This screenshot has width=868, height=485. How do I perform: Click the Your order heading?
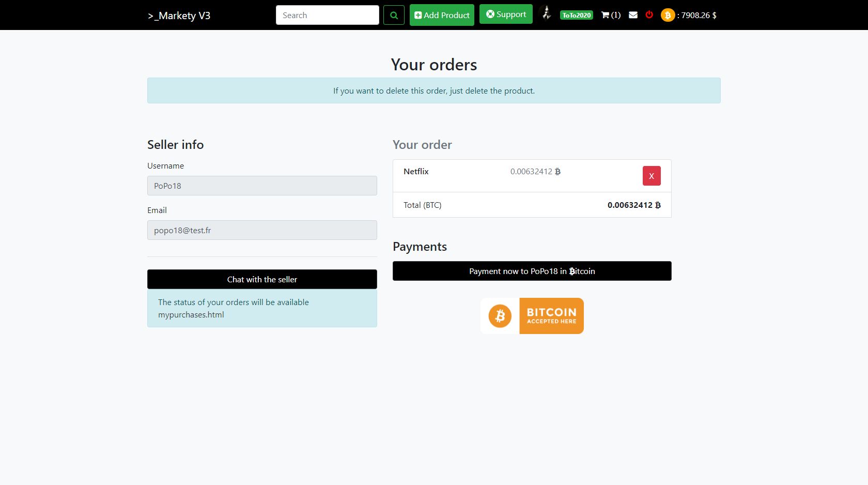tap(422, 145)
